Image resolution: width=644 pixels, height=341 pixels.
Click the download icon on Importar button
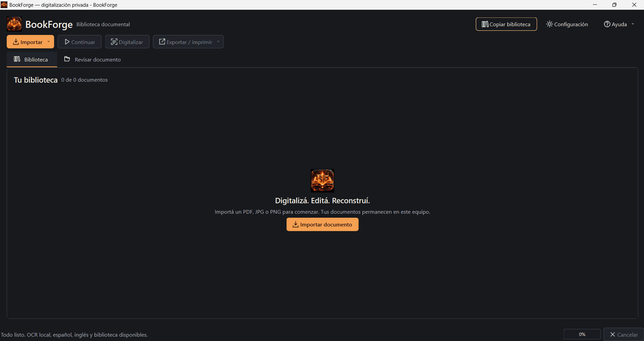coord(16,42)
